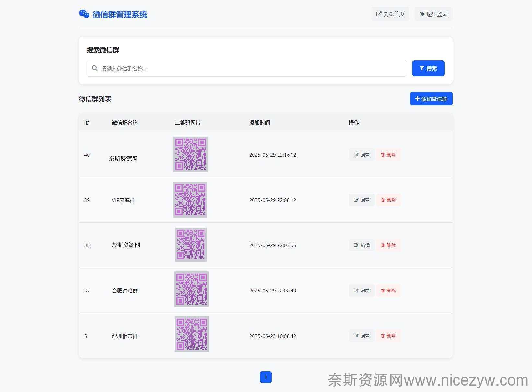Click the 二维码图片 column header
Screen dimensions: 532x392
tap(188, 123)
